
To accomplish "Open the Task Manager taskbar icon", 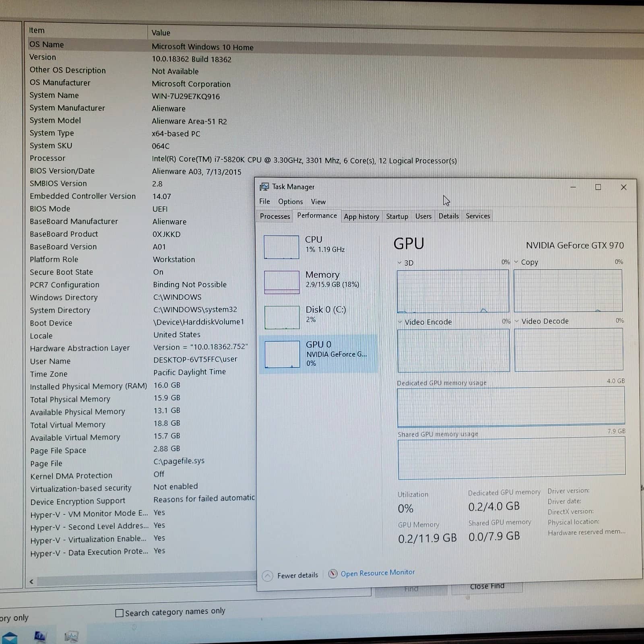I will pyautogui.click(x=71, y=636).
